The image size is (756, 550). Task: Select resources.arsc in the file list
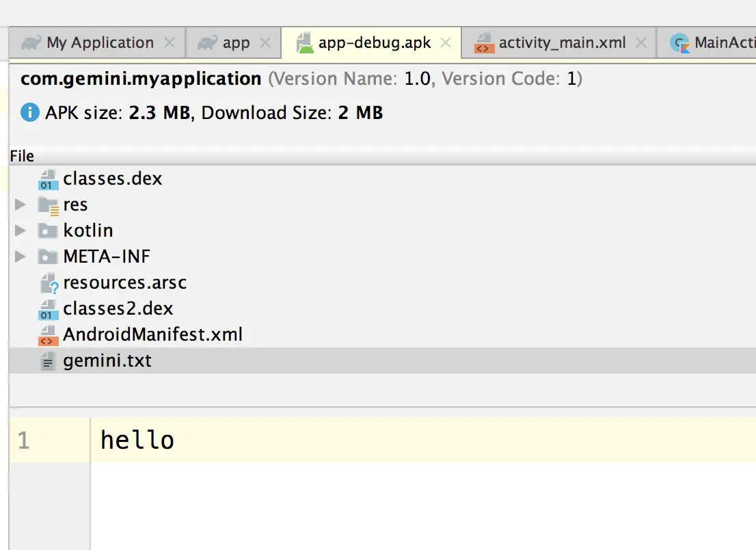pyautogui.click(x=125, y=283)
